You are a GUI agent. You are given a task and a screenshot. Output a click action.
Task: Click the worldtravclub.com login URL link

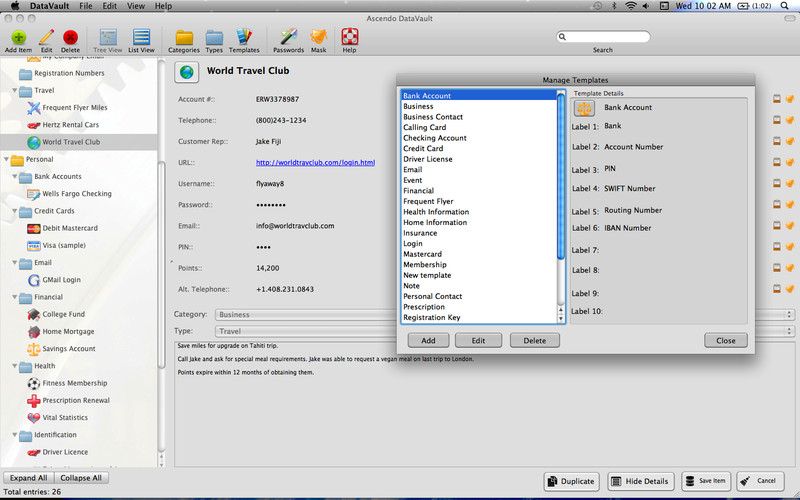[x=315, y=162]
